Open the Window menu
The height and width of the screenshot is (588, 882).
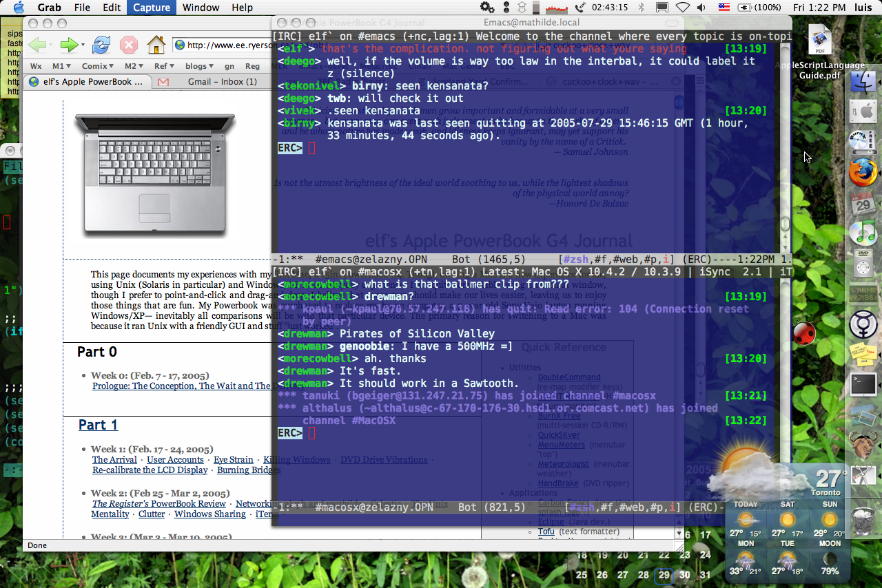[201, 8]
